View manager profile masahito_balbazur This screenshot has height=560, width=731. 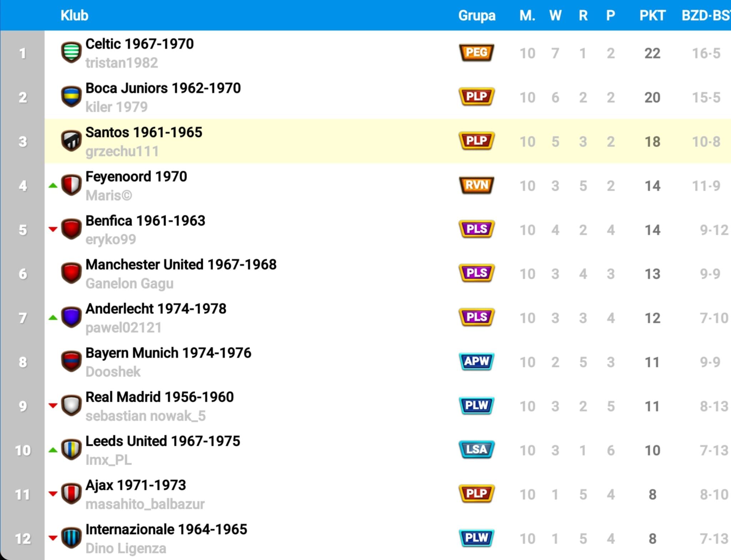click(145, 504)
